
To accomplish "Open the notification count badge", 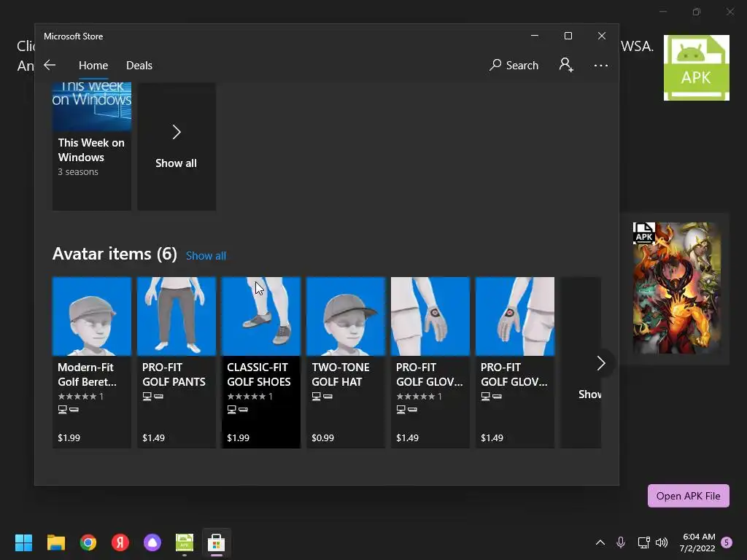I will (727, 542).
